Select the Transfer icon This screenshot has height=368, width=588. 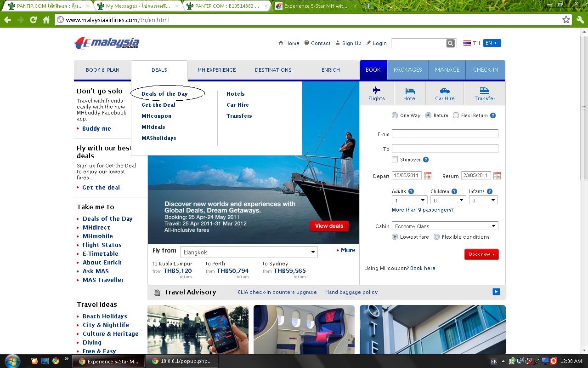tap(485, 93)
